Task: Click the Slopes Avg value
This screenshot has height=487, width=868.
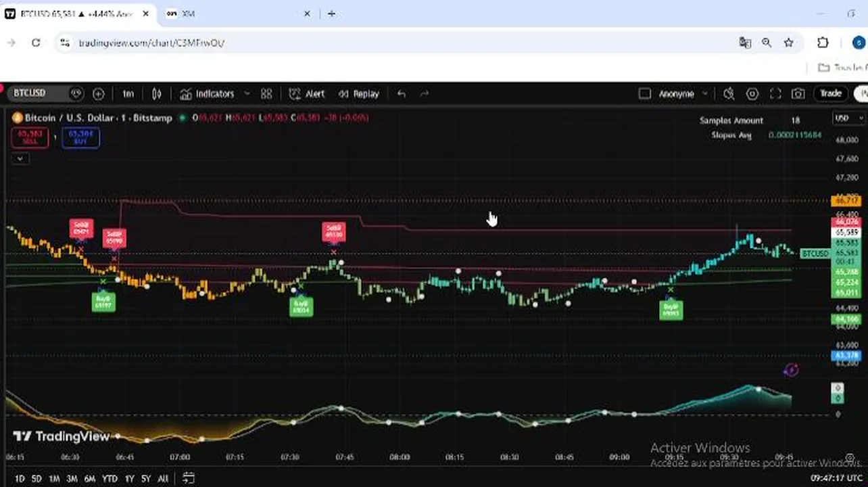Action: [x=795, y=135]
